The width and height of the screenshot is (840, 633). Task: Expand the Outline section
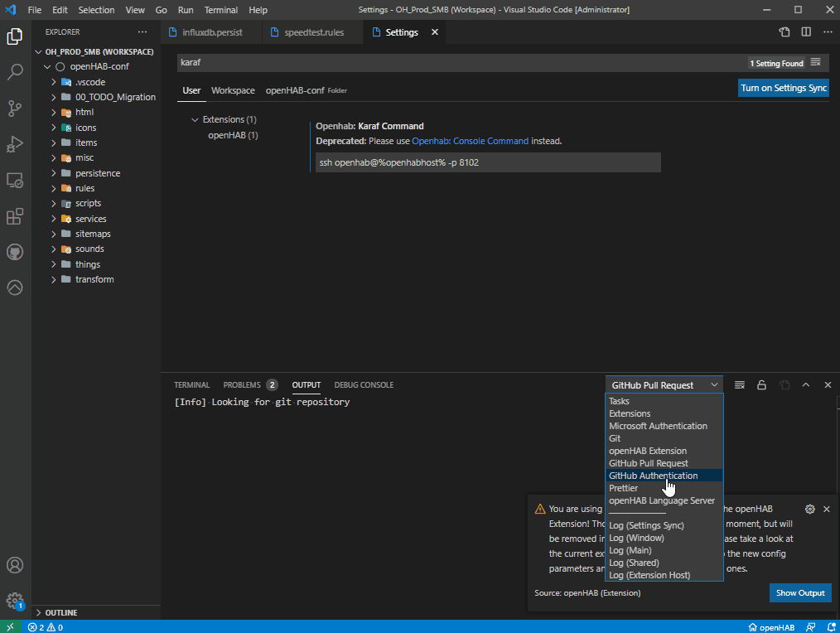click(61, 612)
